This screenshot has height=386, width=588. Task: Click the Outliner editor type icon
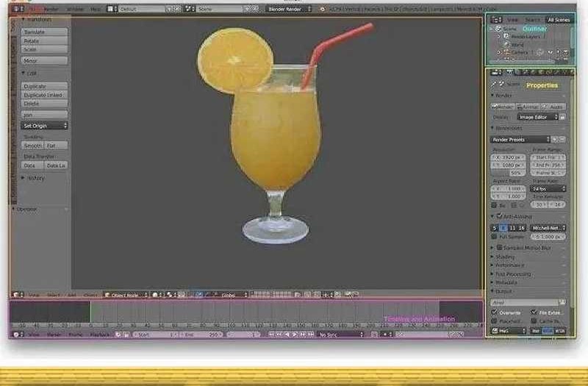[495, 20]
